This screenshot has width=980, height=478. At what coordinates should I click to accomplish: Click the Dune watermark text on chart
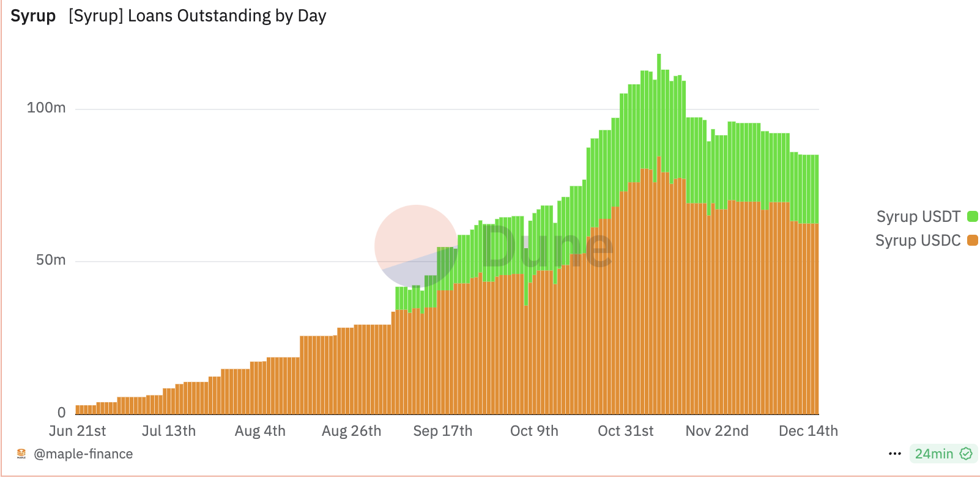pos(546,247)
